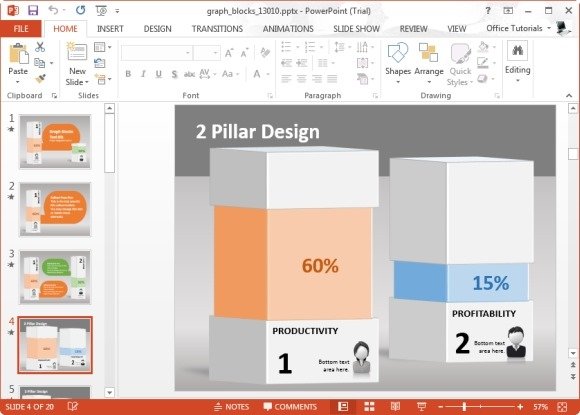The width and height of the screenshot is (580, 415).
Task: Toggle Align Right paragraph button
Action: click(x=317, y=79)
